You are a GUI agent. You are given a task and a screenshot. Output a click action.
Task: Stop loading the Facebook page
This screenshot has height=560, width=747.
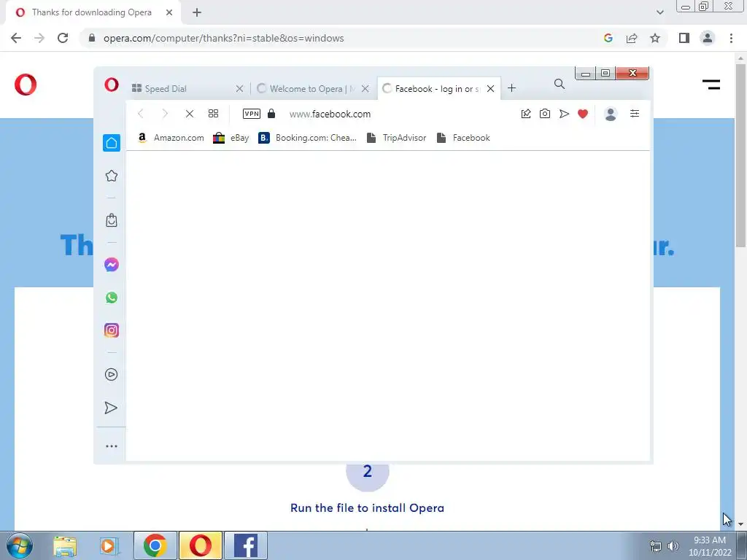pos(190,114)
